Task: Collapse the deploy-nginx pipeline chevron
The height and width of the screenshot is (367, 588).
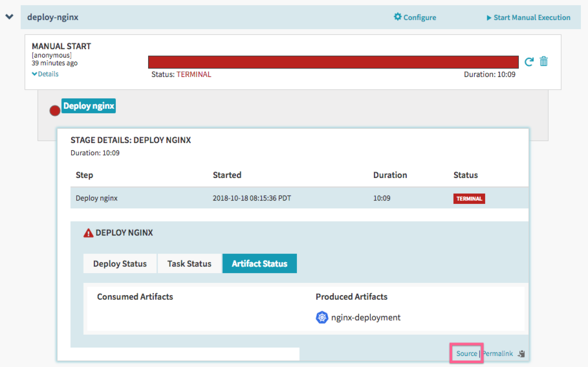Action: (x=9, y=17)
